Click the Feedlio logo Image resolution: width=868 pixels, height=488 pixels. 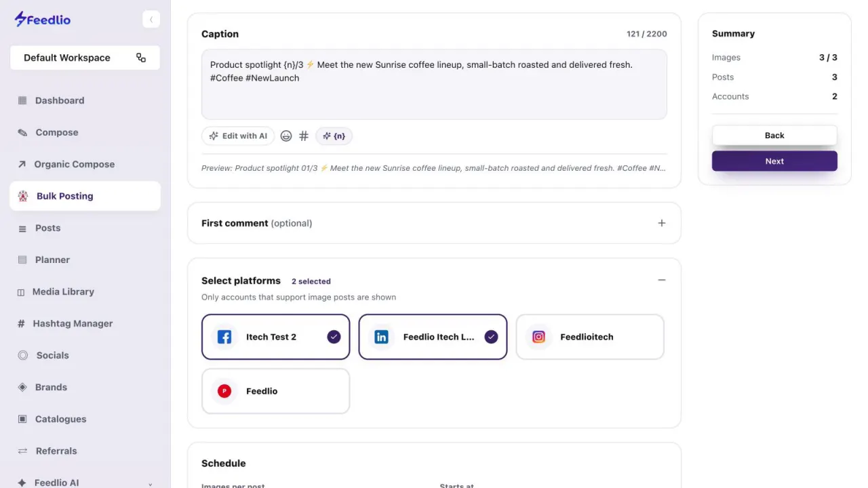[x=42, y=19]
